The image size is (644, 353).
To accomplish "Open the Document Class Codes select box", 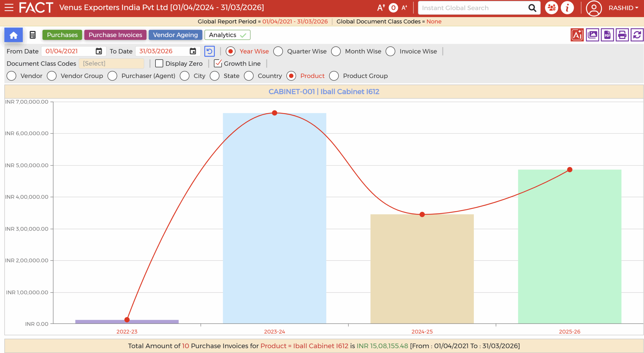I will (111, 63).
